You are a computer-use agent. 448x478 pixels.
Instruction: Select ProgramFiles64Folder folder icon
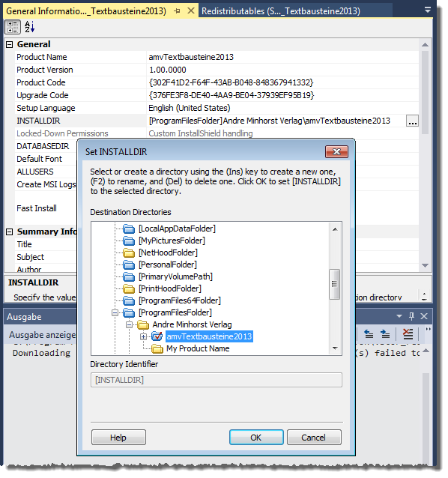pos(129,301)
